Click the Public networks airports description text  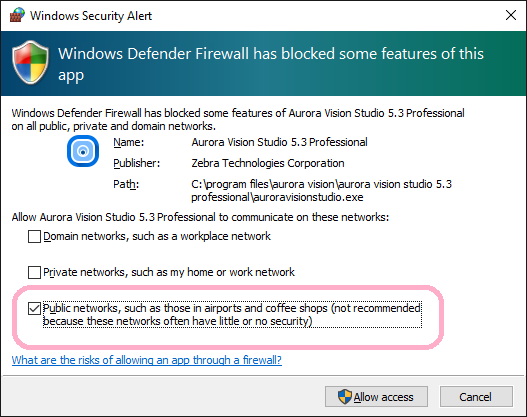[x=232, y=315]
